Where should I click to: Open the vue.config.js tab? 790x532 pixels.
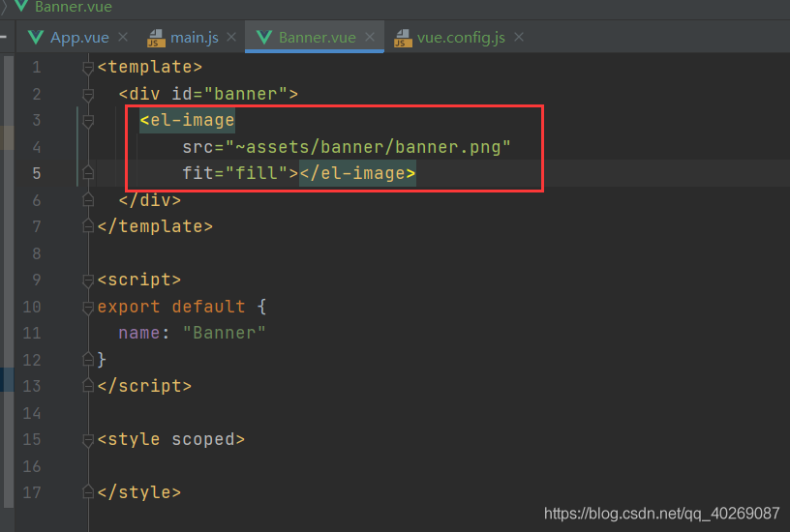pyautogui.click(x=461, y=38)
